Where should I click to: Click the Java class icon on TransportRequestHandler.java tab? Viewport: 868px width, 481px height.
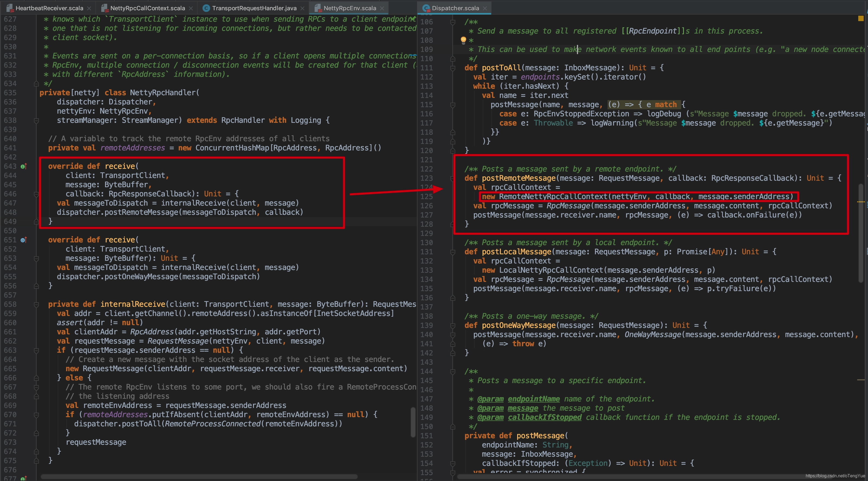(206, 8)
